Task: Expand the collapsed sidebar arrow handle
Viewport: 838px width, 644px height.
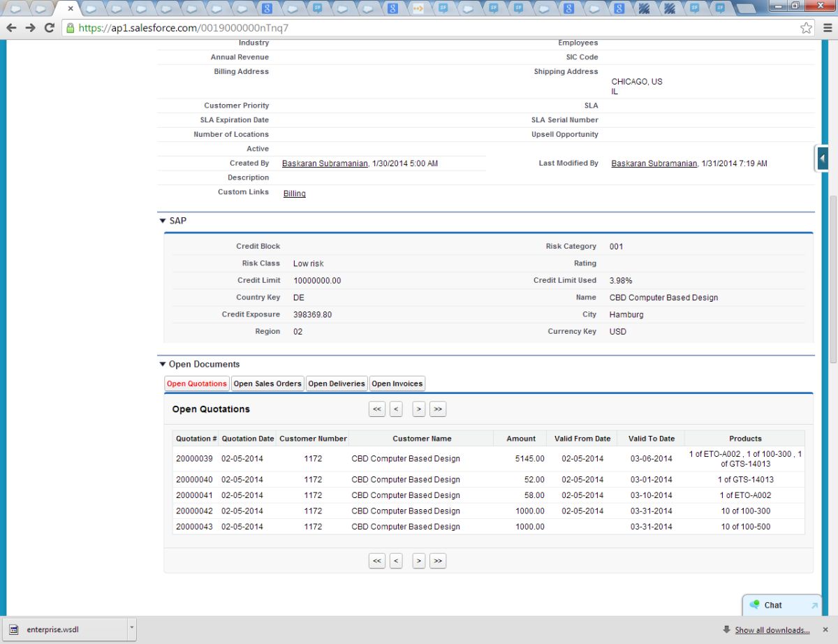Action: pyautogui.click(x=822, y=159)
